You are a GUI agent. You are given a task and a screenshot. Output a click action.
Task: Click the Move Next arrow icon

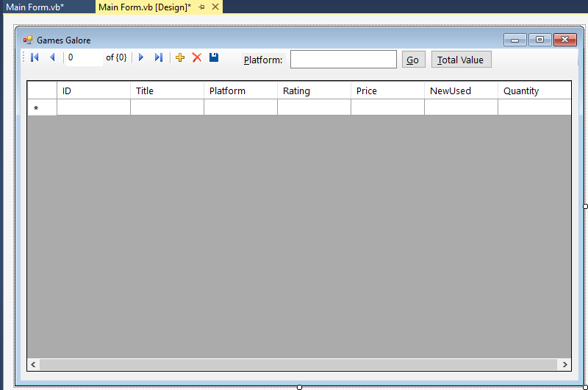coord(141,57)
